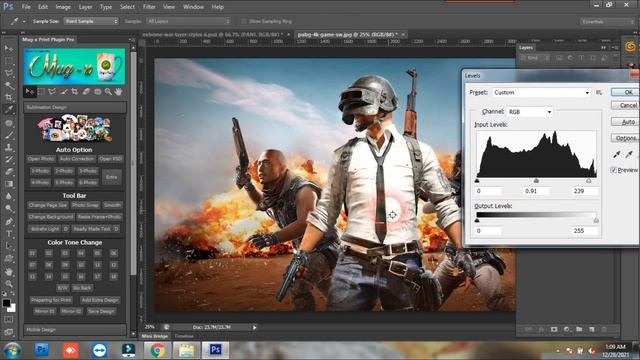640x360 pixels.
Task: Click Cancel in the Levels dialog
Action: [x=625, y=105]
